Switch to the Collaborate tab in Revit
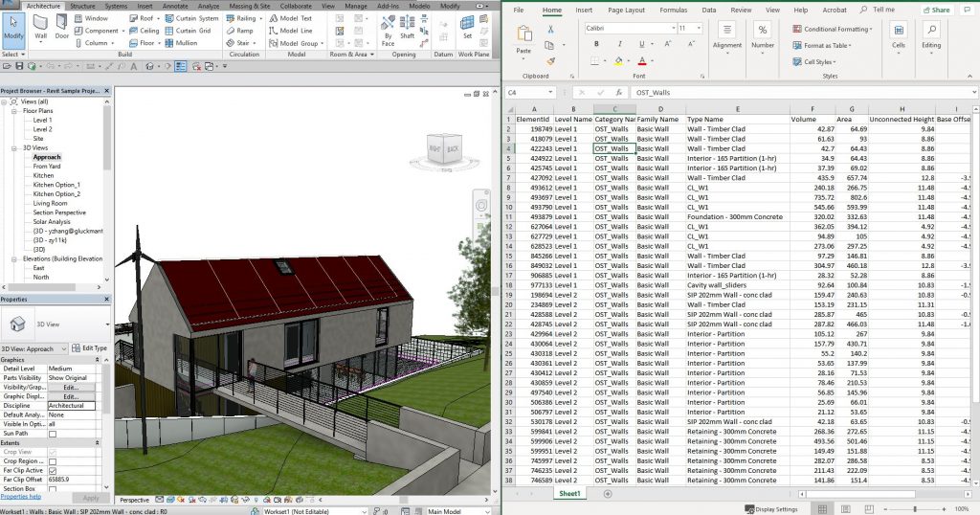The height and width of the screenshot is (515, 980). pyautogui.click(x=296, y=6)
